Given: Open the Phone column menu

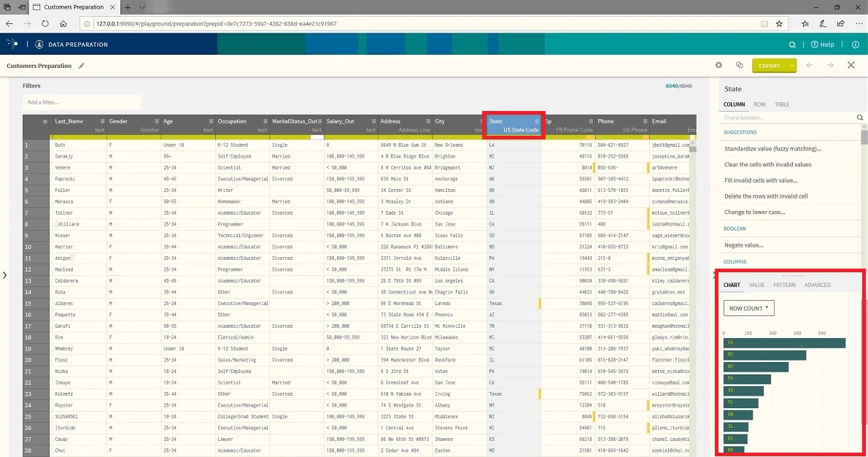Looking at the screenshot, I should coord(645,121).
